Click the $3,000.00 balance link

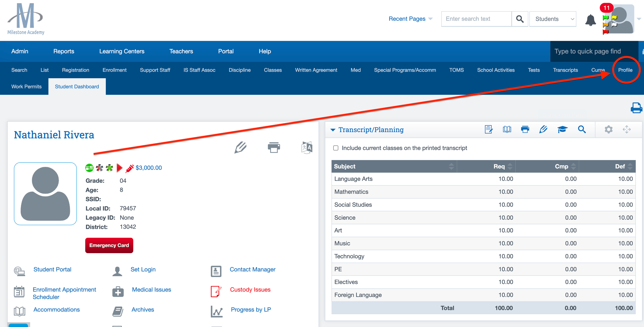pos(149,168)
